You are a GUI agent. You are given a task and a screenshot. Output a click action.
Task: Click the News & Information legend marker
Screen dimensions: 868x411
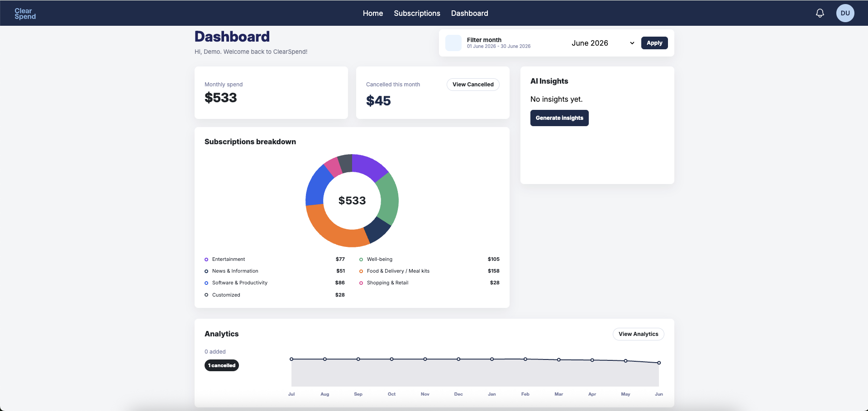coord(206,271)
